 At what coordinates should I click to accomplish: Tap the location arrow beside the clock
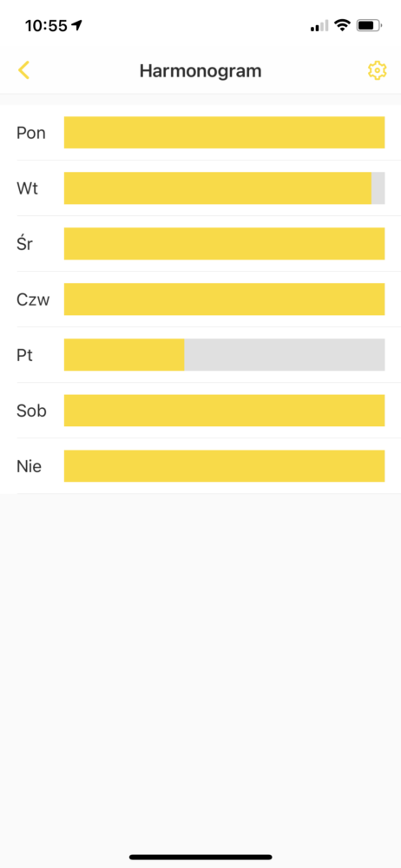click(x=77, y=25)
